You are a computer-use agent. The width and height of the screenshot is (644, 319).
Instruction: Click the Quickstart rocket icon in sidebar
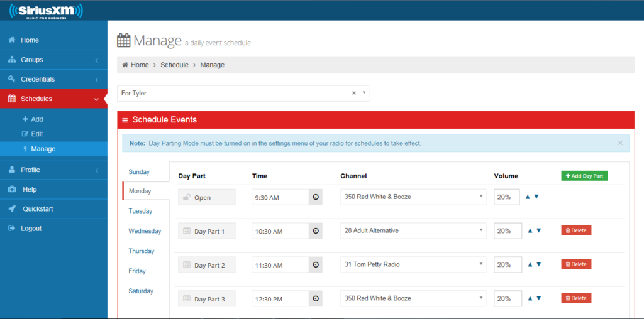click(11, 209)
